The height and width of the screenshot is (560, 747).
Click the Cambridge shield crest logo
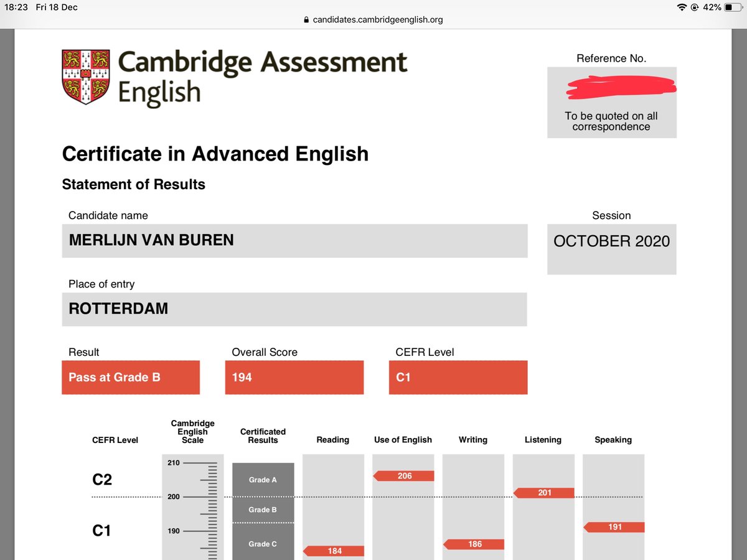(x=86, y=77)
